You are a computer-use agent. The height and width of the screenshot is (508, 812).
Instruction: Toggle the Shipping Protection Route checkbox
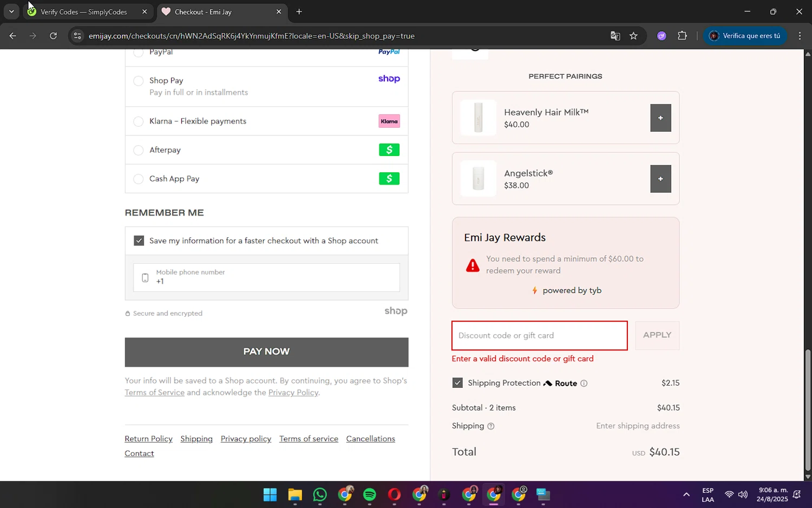coord(457,383)
